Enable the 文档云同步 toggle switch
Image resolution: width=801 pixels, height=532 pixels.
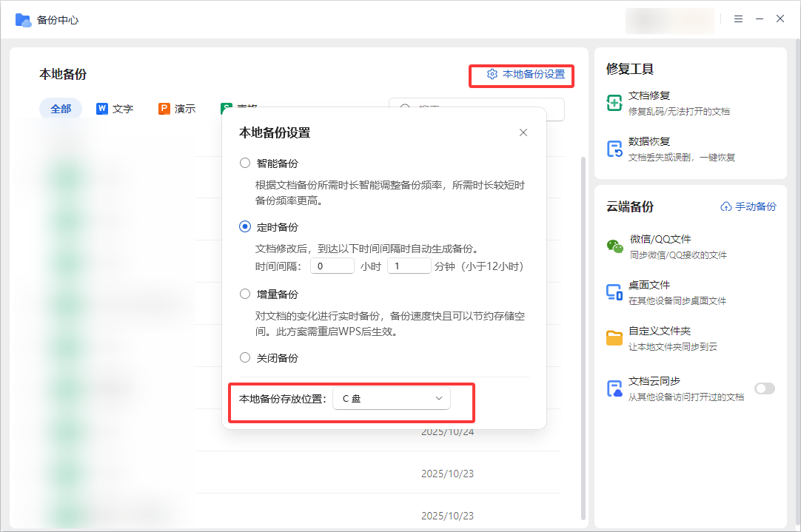tap(765, 388)
